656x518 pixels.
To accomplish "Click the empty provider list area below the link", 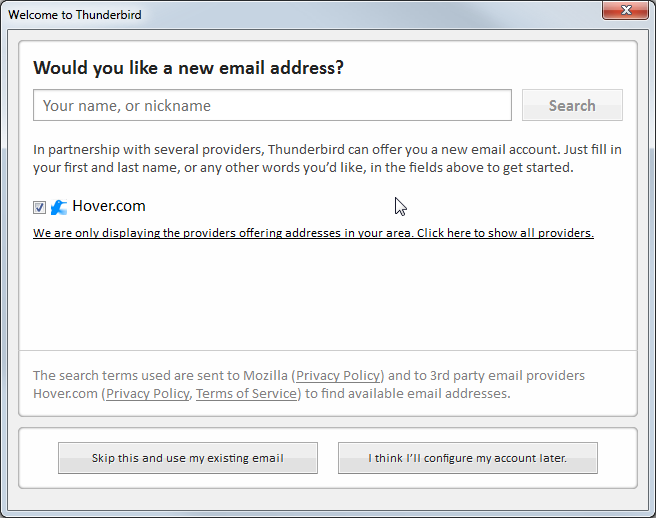I will (327, 295).
